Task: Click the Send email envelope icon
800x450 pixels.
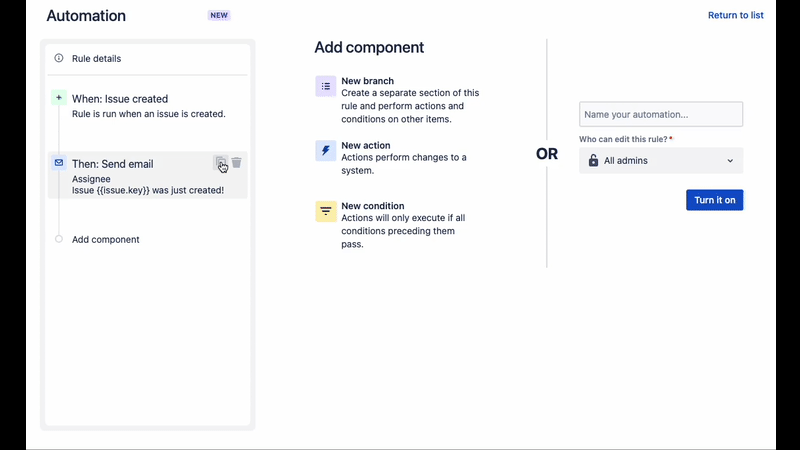Action: point(59,163)
